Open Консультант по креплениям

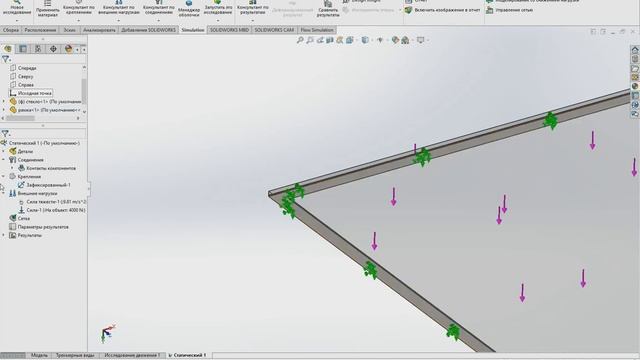point(79,8)
